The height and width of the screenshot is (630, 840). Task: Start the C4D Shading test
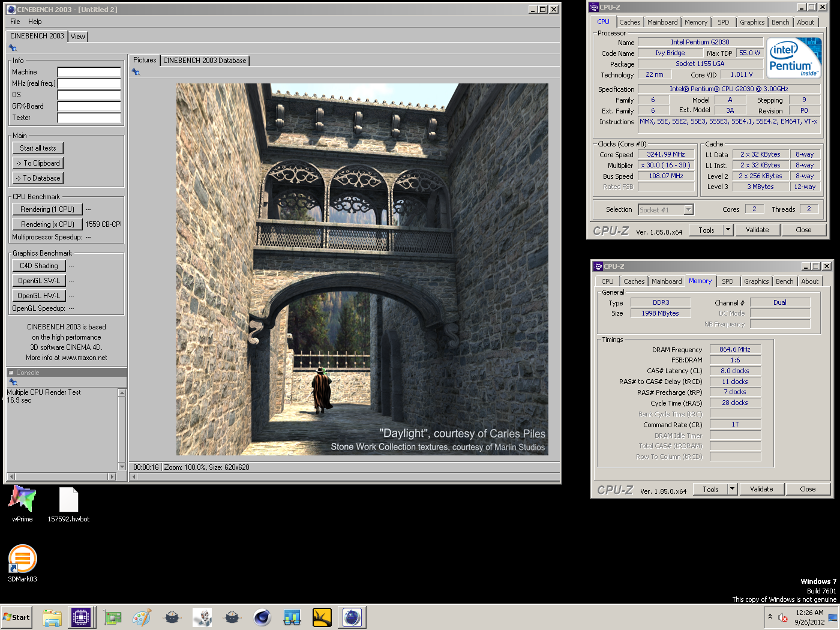coord(39,266)
